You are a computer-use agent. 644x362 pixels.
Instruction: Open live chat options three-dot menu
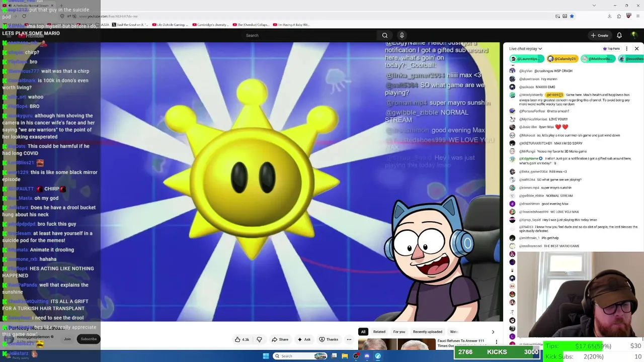coord(626,49)
